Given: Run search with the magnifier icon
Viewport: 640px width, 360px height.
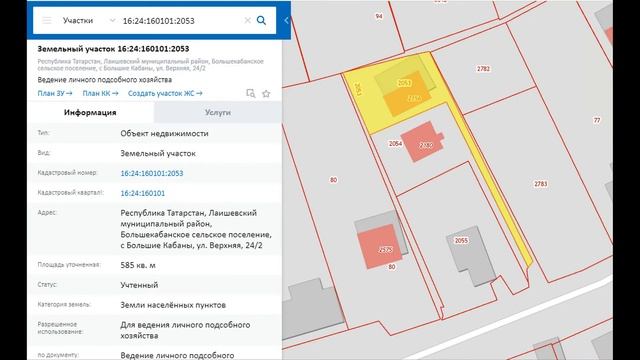Looking at the screenshot, I should tap(261, 20).
